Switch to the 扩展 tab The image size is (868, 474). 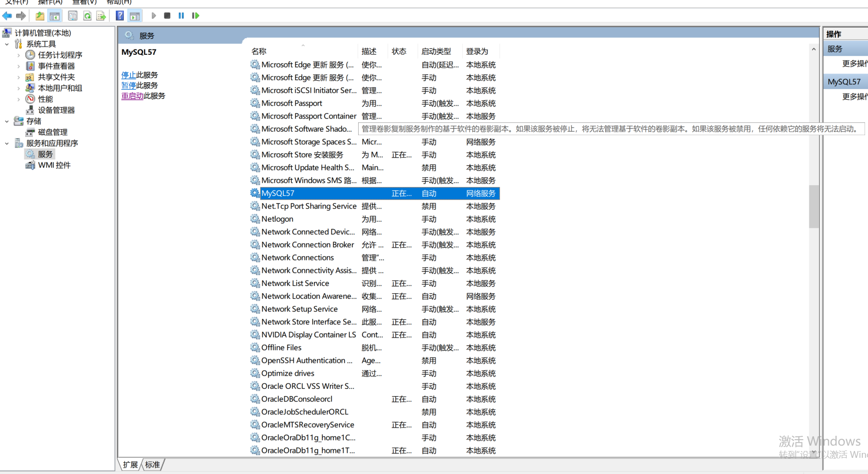coord(130,464)
